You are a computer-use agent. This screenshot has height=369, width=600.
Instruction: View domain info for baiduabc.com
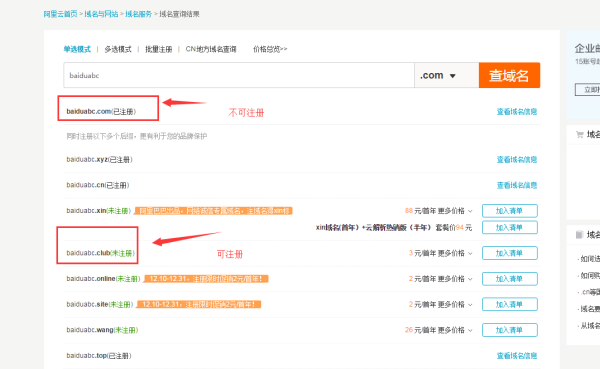[517, 112]
